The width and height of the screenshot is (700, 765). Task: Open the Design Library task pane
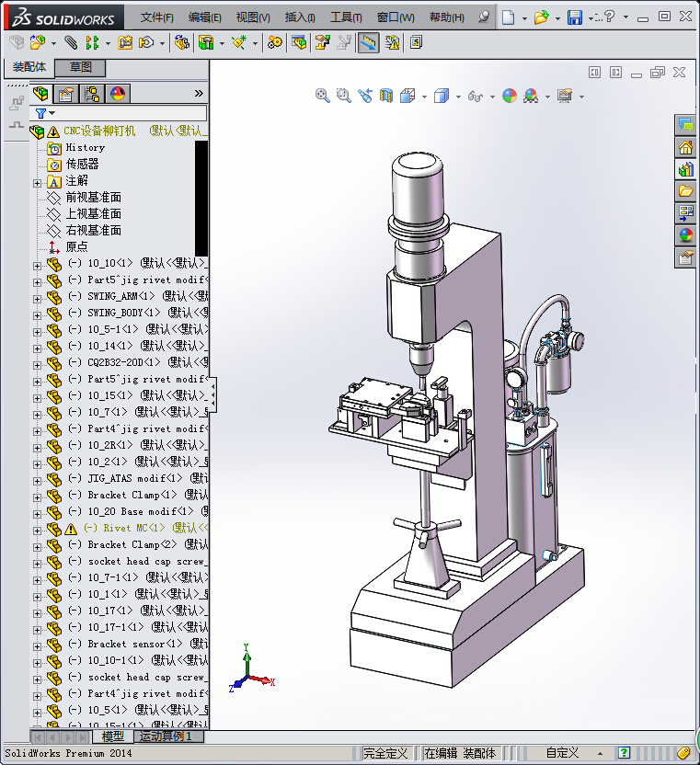pos(685,169)
